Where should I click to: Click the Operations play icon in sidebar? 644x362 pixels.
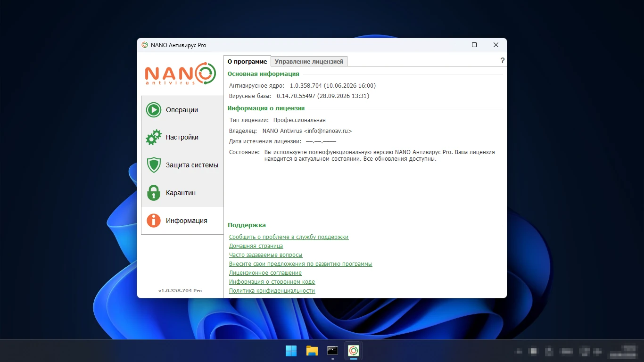tap(154, 110)
